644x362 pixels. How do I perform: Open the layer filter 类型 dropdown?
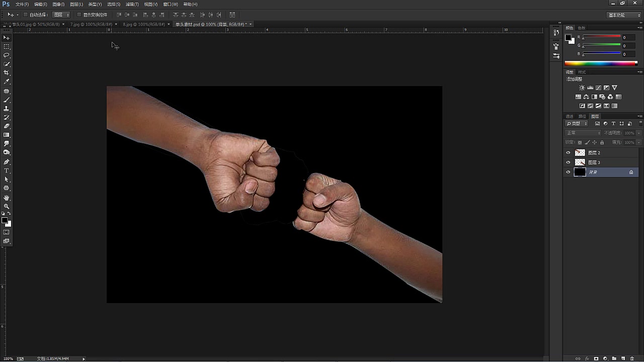point(577,124)
